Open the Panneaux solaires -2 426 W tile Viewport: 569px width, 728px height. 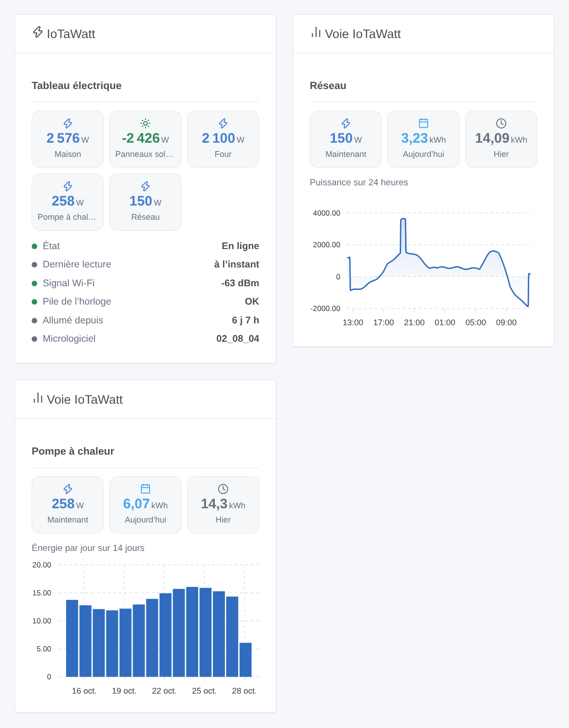(145, 139)
